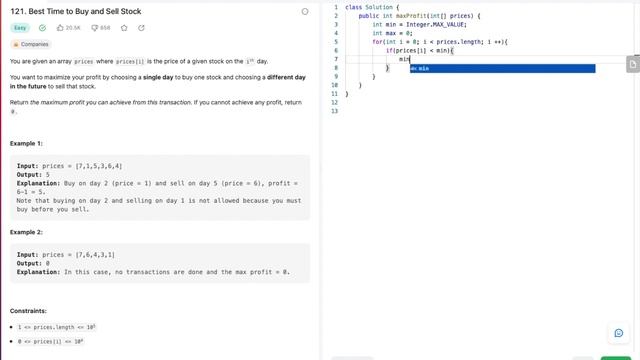This screenshot has width=640, height=360.
Task: Click the circular info icon beside the problem title
Action: tap(305, 11)
